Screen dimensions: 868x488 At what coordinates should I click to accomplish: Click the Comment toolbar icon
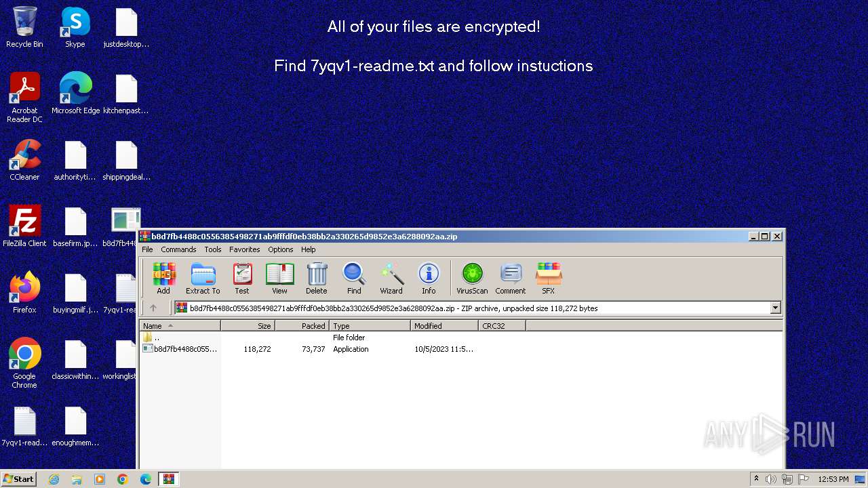tap(511, 279)
